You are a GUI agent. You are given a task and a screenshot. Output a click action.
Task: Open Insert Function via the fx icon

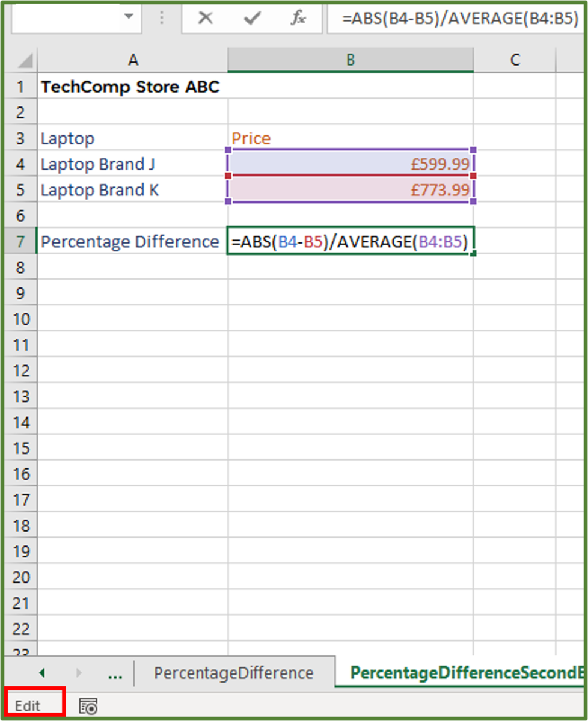coord(298,19)
